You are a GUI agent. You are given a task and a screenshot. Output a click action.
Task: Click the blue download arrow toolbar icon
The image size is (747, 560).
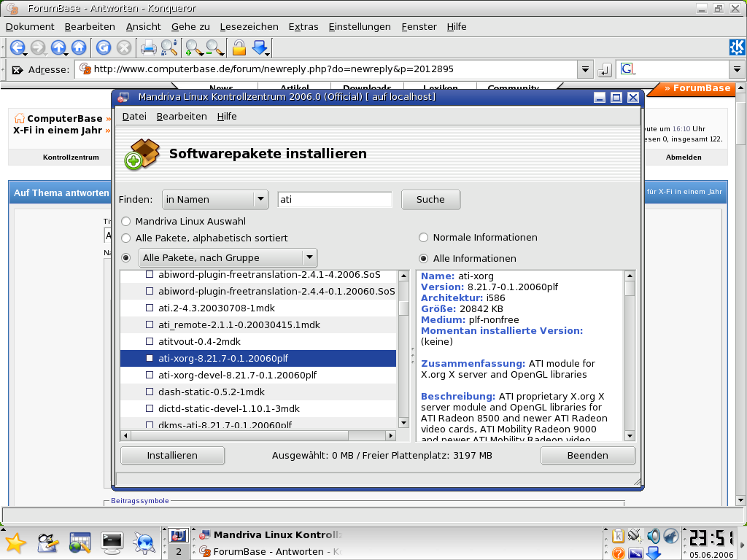260,47
